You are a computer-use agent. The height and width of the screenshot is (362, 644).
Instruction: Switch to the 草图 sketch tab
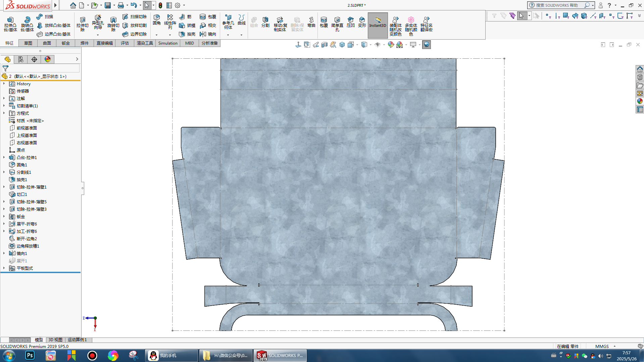click(28, 43)
